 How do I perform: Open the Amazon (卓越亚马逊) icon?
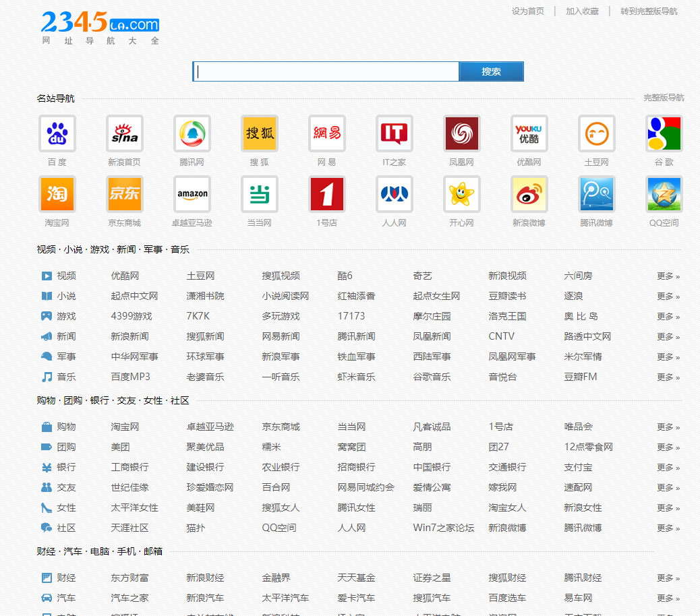coord(192,194)
